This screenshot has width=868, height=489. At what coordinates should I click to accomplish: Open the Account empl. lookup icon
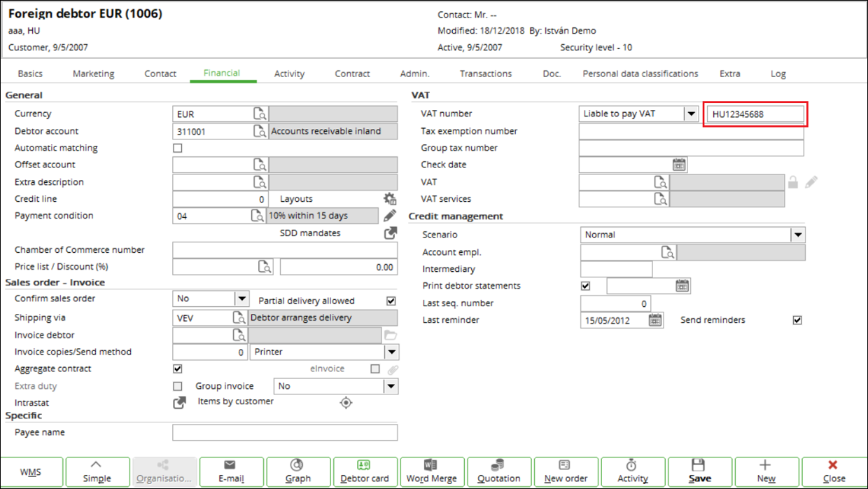point(668,252)
